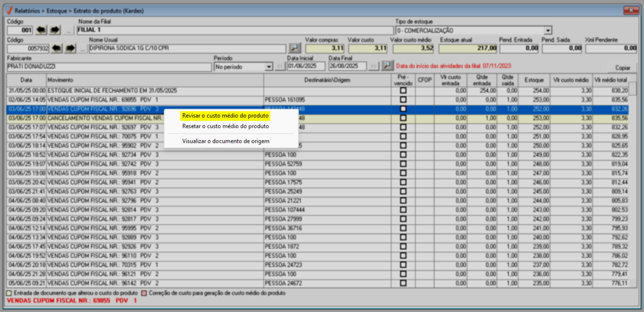Choose Revisar o custo médio do produto
Viewport: 644px width, 312px height.
(x=225, y=115)
